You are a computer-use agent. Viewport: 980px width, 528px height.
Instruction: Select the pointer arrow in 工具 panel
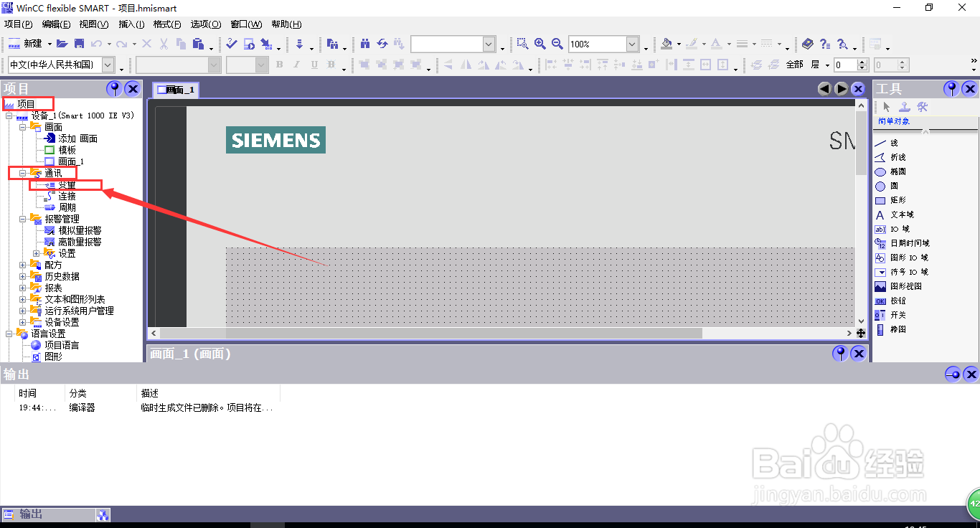887,107
